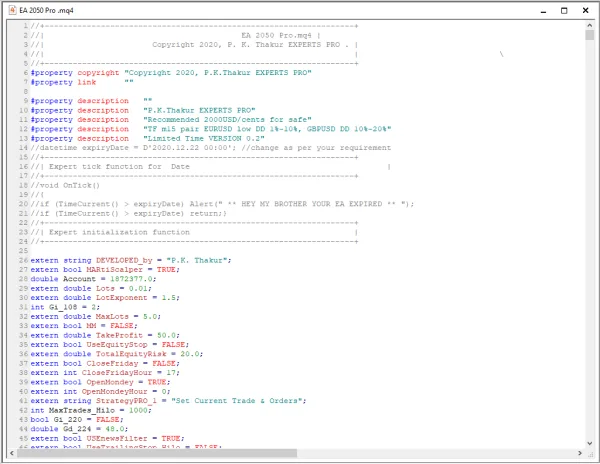Viewport: 600px width, 464px height.
Task: Click the EA 2050 Pro .mq4 file icon
Action: pyautogui.click(x=13, y=10)
